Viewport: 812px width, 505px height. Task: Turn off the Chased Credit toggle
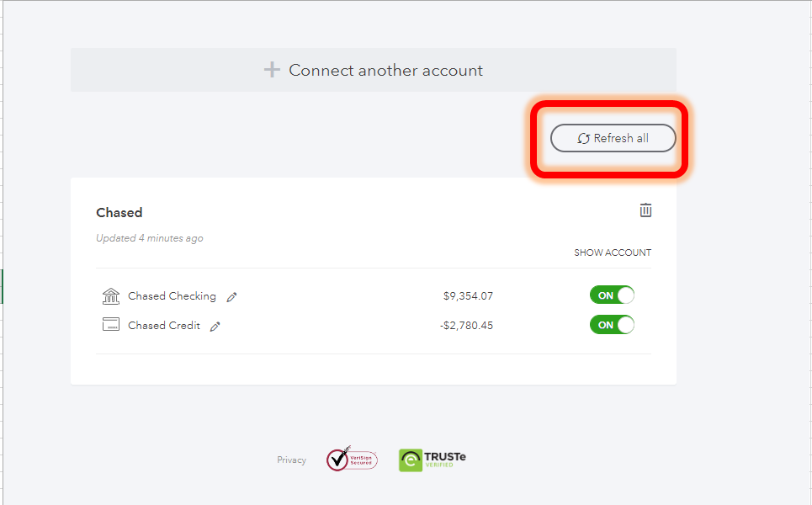[612, 325]
